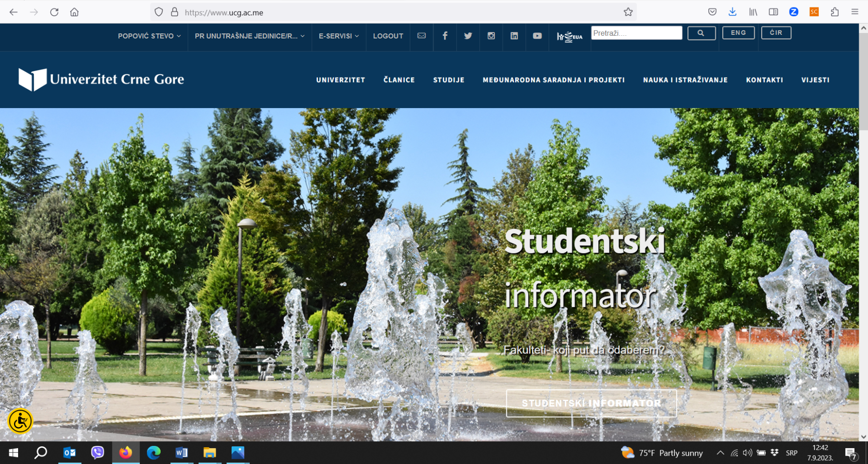Open the speaker volume icon in system tray
This screenshot has height=464, width=868.
(747, 452)
